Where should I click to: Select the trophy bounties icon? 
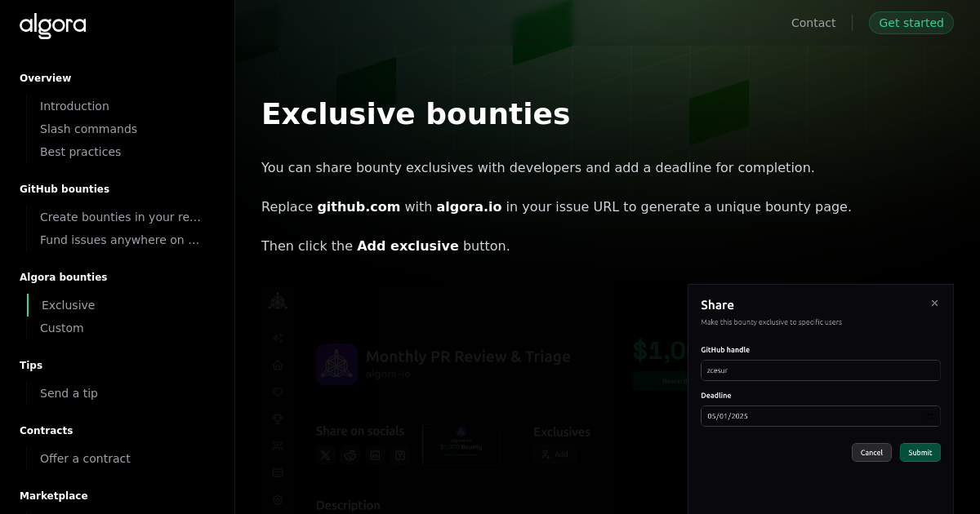[278, 419]
